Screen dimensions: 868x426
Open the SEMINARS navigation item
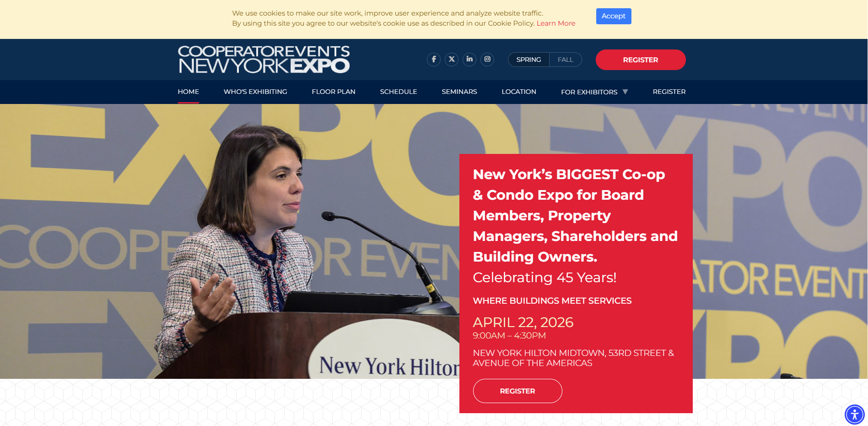459,92
